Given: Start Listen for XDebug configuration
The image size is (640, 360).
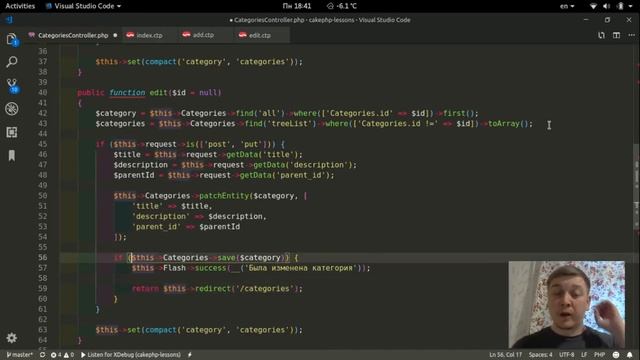Looking at the screenshot, I should 131,355.
